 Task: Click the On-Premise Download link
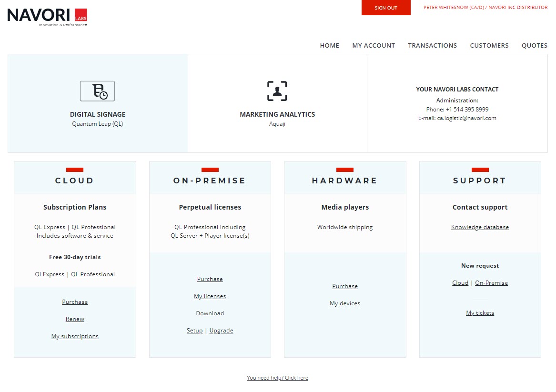(x=210, y=313)
